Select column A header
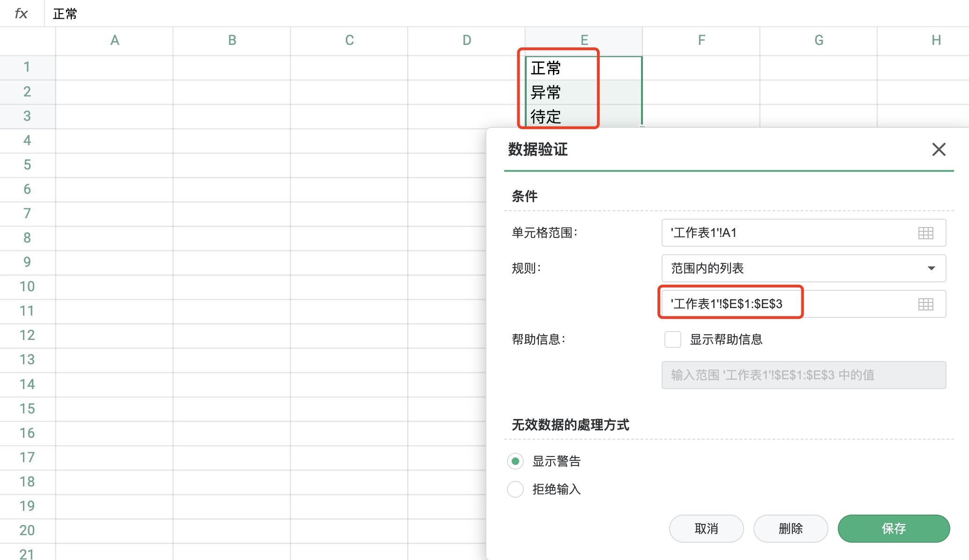 (x=114, y=41)
